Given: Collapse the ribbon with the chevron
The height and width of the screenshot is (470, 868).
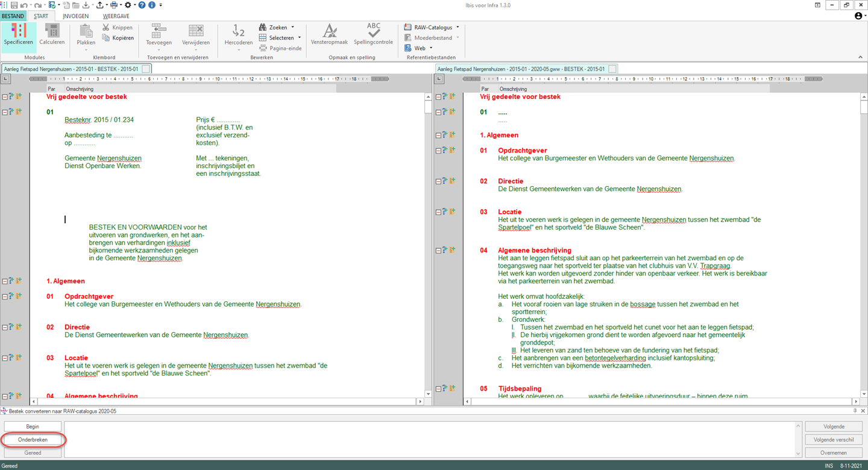Looking at the screenshot, I should click(x=860, y=57).
